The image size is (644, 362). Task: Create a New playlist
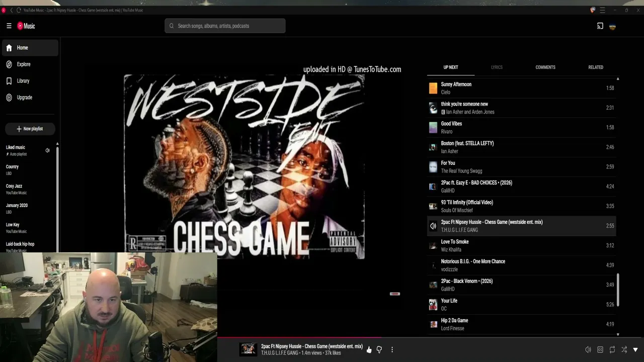coord(30,129)
